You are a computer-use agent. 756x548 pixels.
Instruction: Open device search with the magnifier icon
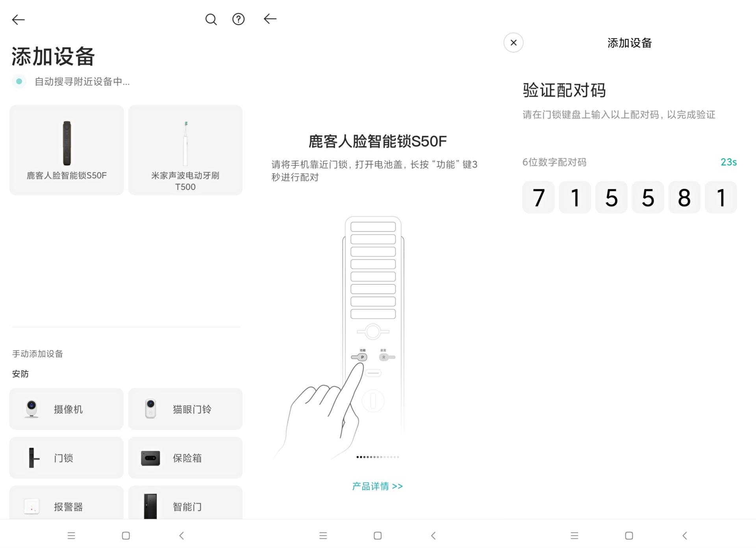pyautogui.click(x=211, y=19)
